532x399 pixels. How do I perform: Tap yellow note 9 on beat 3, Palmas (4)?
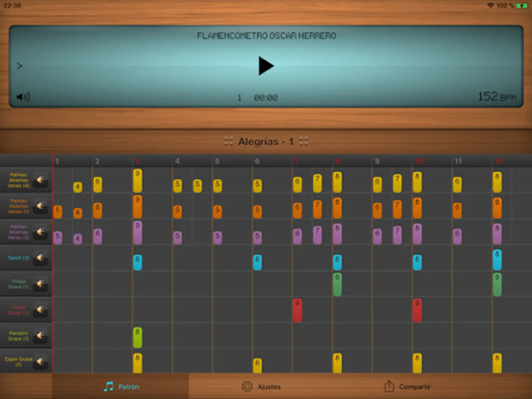click(x=137, y=180)
